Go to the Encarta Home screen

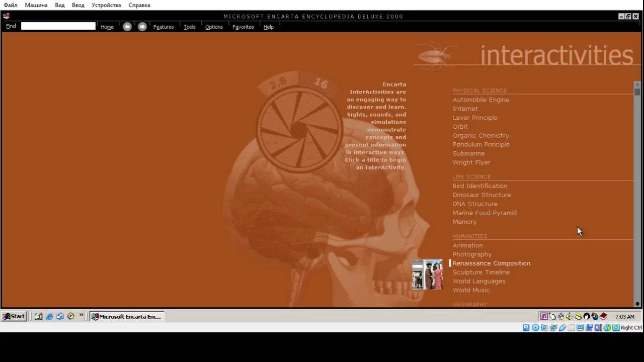tap(107, 27)
